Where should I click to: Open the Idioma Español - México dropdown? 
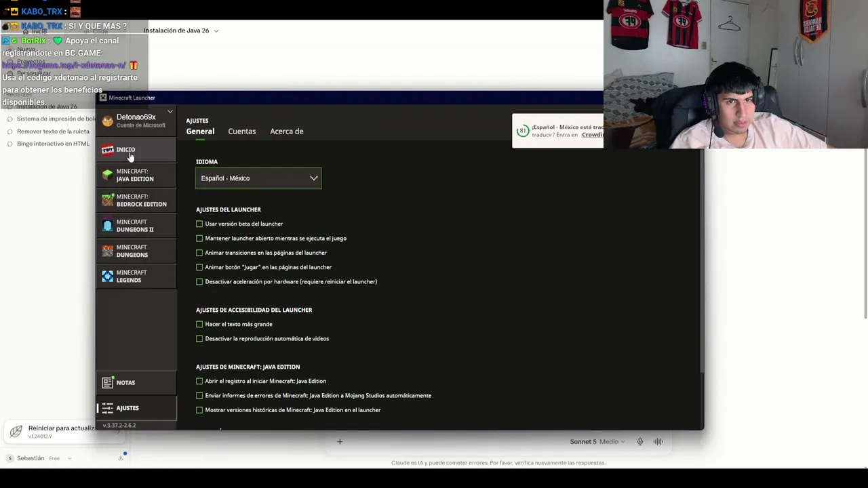click(x=258, y=178)
